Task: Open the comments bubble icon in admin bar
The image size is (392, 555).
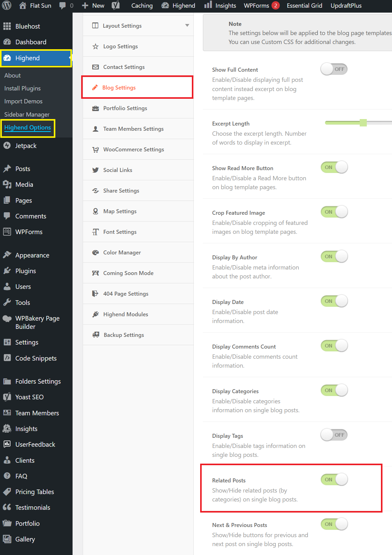Action: pos(62,6)
